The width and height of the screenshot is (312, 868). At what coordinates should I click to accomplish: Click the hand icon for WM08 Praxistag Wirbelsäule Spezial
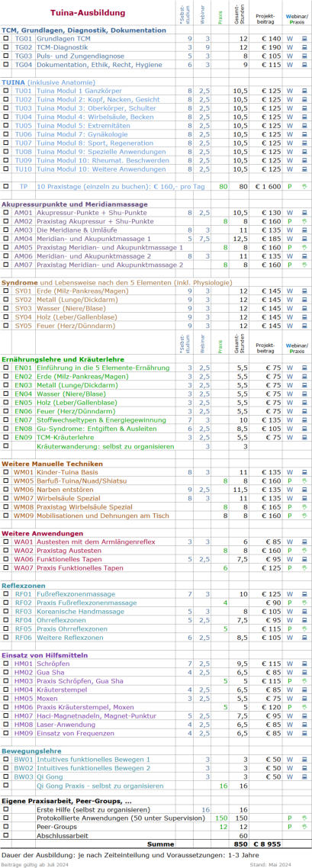(304, 506)
